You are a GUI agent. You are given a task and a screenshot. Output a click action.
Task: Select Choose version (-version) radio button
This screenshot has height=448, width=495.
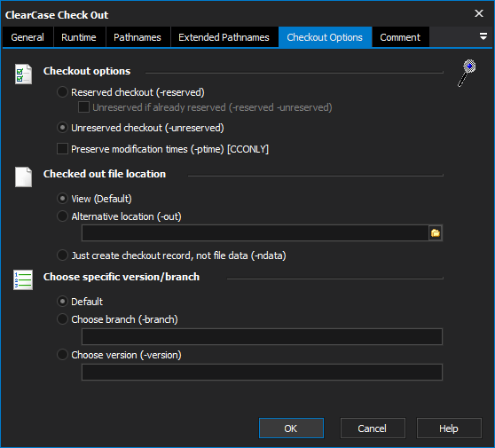click(x=62, y=355)
